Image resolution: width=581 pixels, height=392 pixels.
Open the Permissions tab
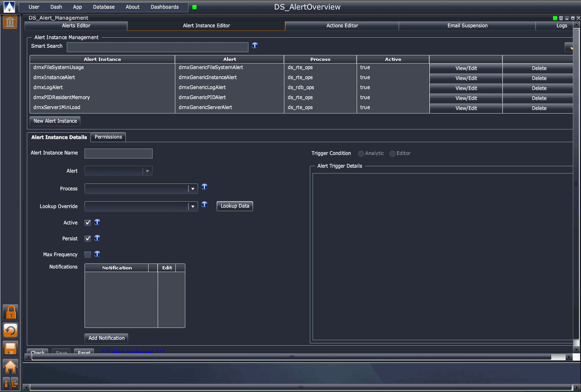[x=108, y=137]
